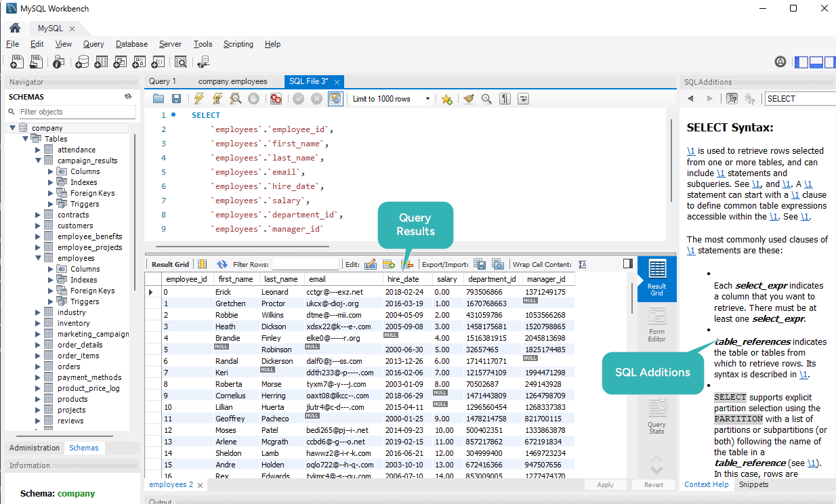Switch to the Administration tab
Viewport: 836px width, 504px height.
[35, 448]
